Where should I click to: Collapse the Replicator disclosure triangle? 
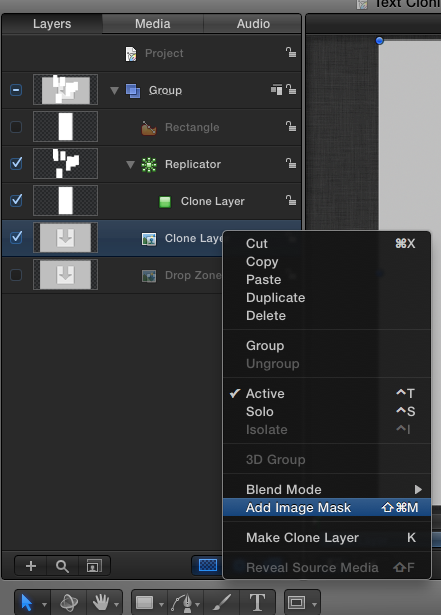pos(130,164)
